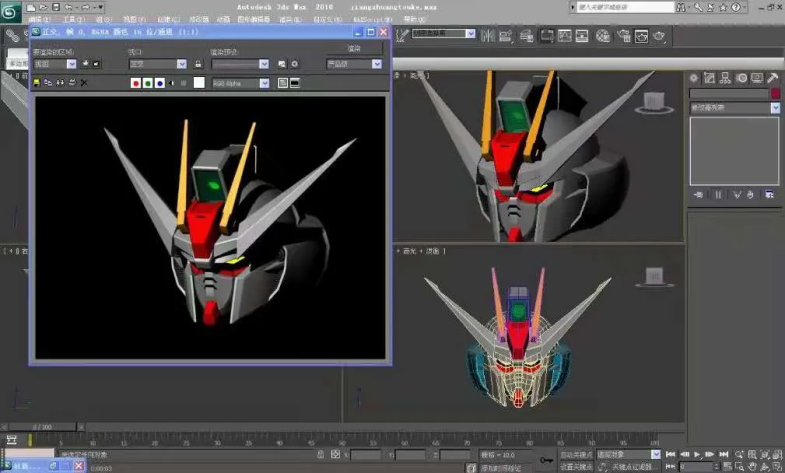The height and width of the screenshot is (473, 785).
Task: Open the Utilities hammer panel tab
Action: tap(773, 78)
